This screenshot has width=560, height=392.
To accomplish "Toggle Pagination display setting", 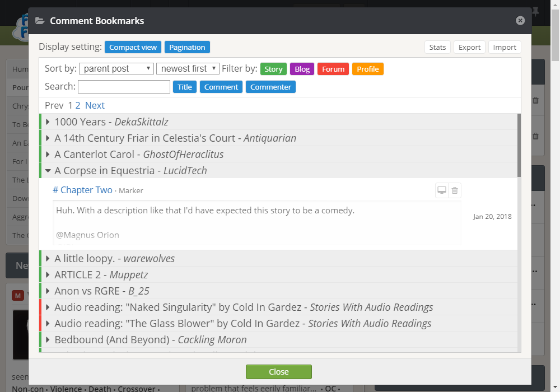I will tap(187, 47).
